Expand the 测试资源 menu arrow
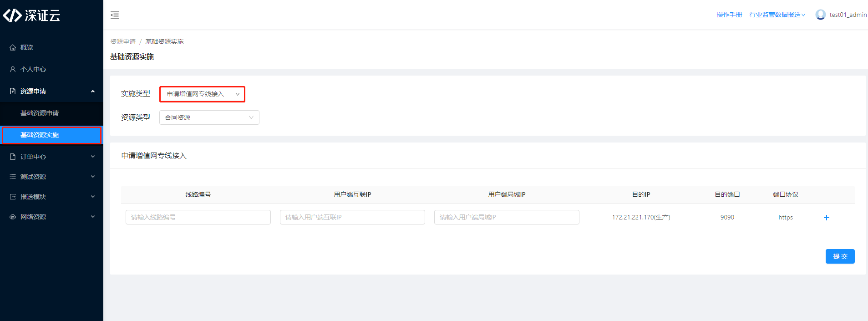Screen dimensions: 868x321 93,177
